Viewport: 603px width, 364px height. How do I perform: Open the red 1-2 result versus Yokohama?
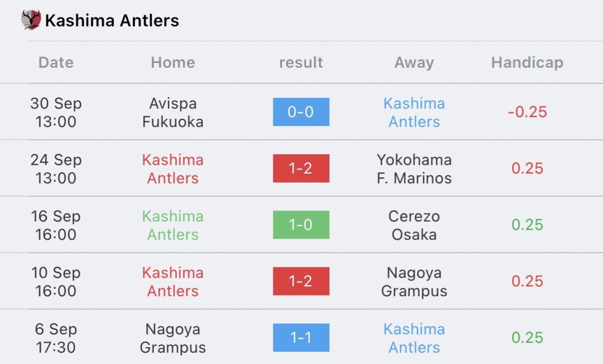[301, 168]
